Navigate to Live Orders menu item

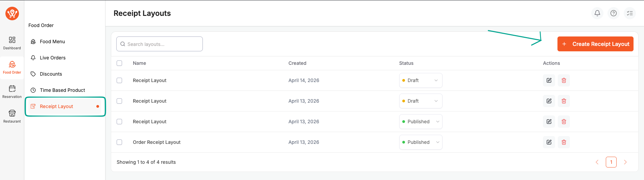[53, 58]
